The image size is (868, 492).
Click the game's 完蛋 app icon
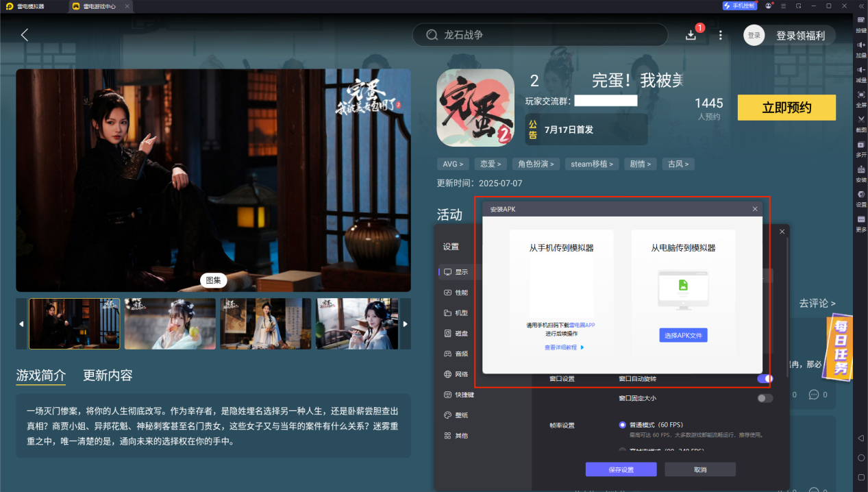pyautogui.click(x=475, y=108)
